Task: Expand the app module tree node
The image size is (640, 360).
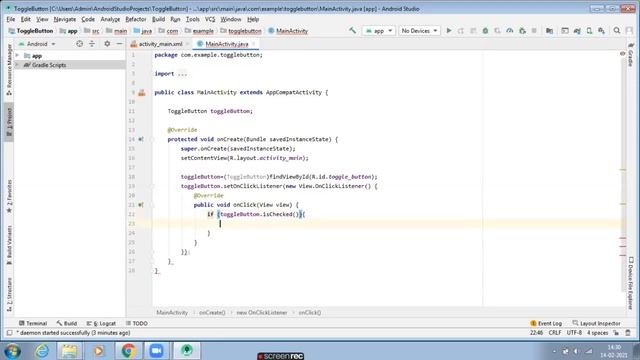Action: [17, 56]
